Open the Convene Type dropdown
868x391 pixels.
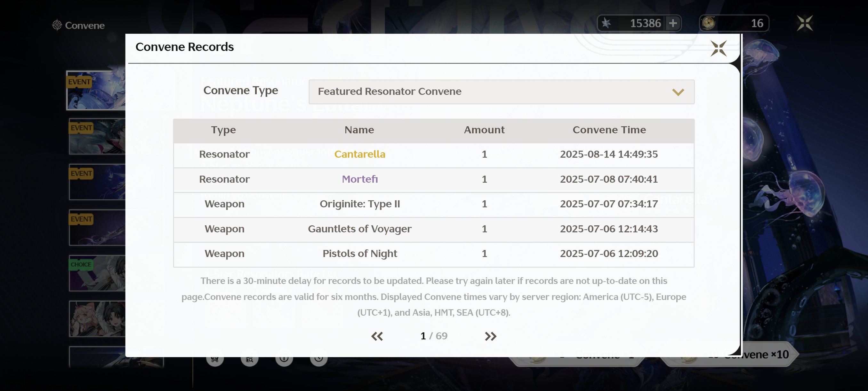pos(501,92)
